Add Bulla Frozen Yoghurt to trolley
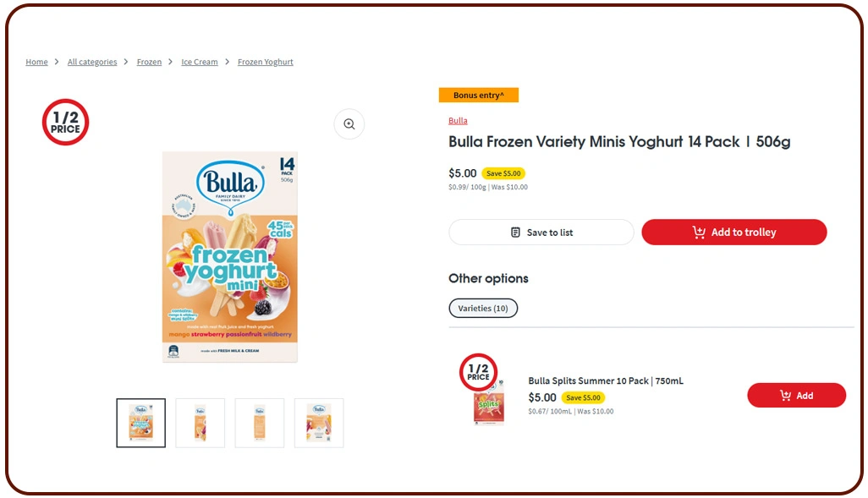Viewport: 868px width, 498px height. (733, 233)
